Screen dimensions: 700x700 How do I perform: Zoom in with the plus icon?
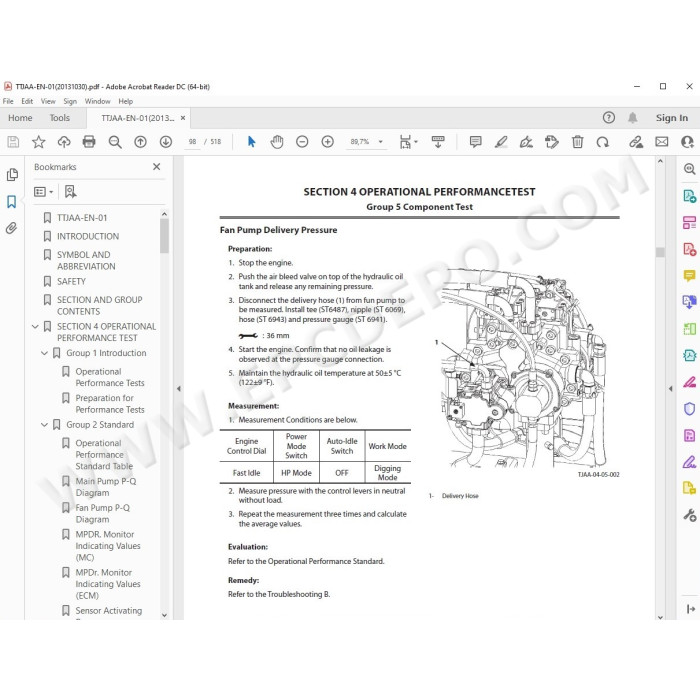328,142
